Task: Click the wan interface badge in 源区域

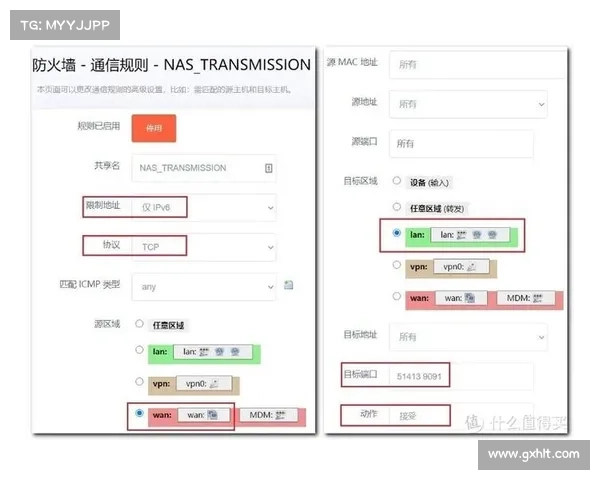Action: point(203,415)
